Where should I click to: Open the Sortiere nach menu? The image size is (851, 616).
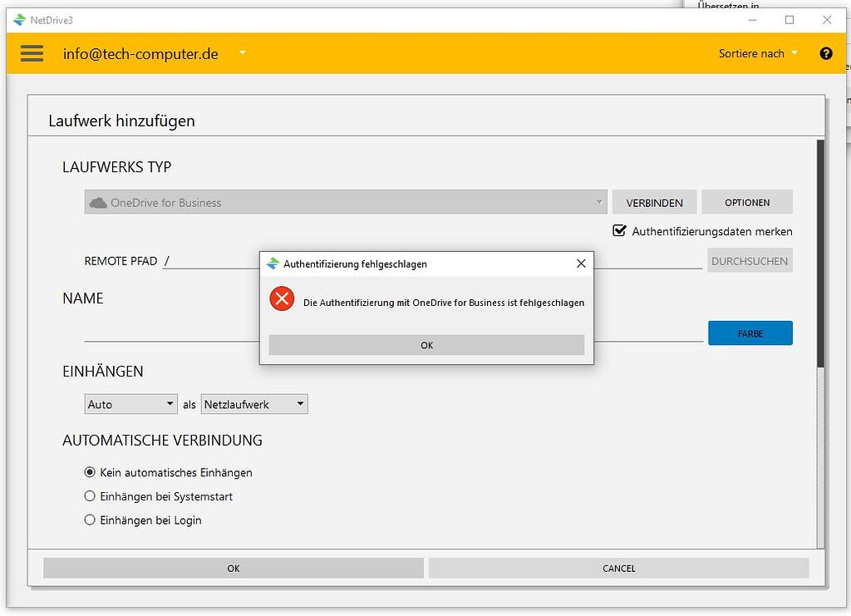[750, 53]
